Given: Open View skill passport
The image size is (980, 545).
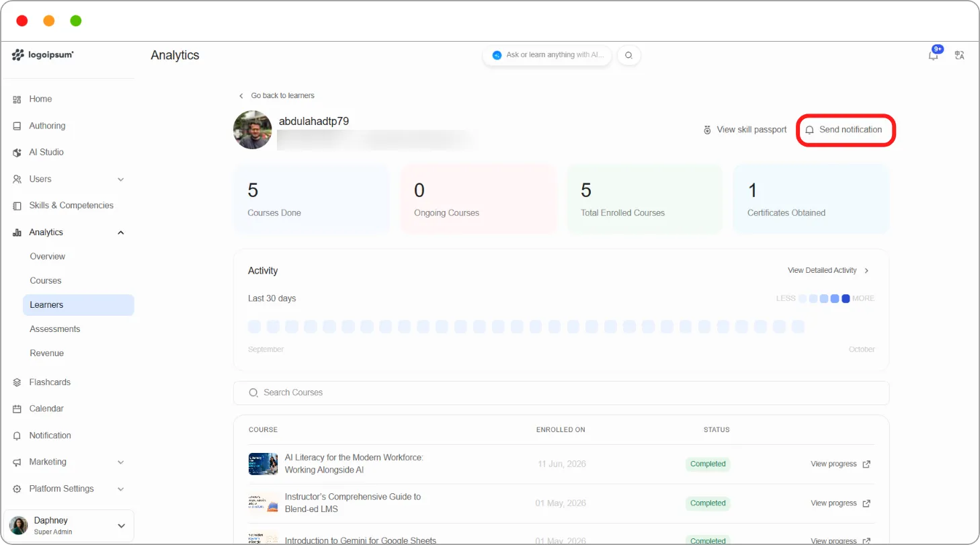Looking at the screenshot, I should 745,130.
